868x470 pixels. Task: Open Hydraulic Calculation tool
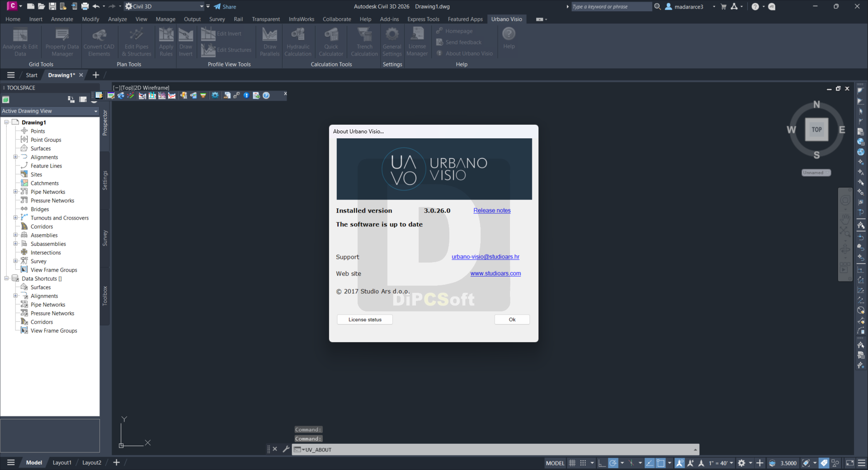point(298,42)
